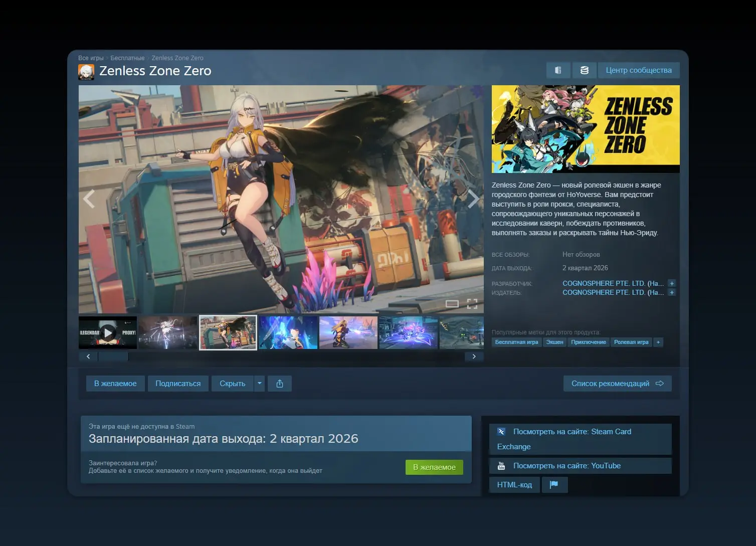Select the fifth thumbnail with orange character
The image size is (756, 546).
coord(348,332)
